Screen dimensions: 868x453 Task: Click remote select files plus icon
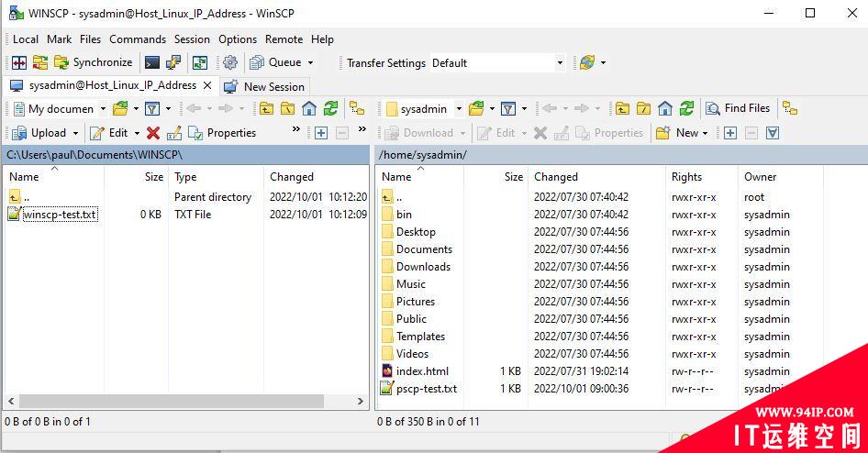click(x=730, y=133)
